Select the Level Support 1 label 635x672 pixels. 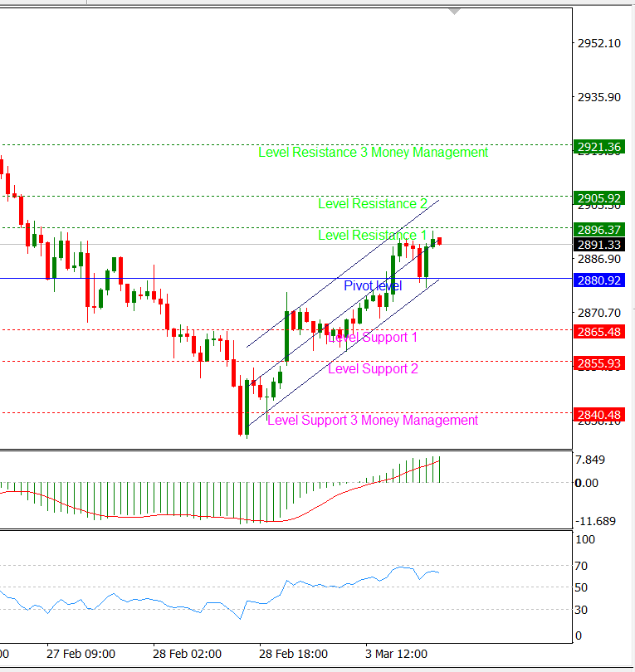tap(373, 338)
